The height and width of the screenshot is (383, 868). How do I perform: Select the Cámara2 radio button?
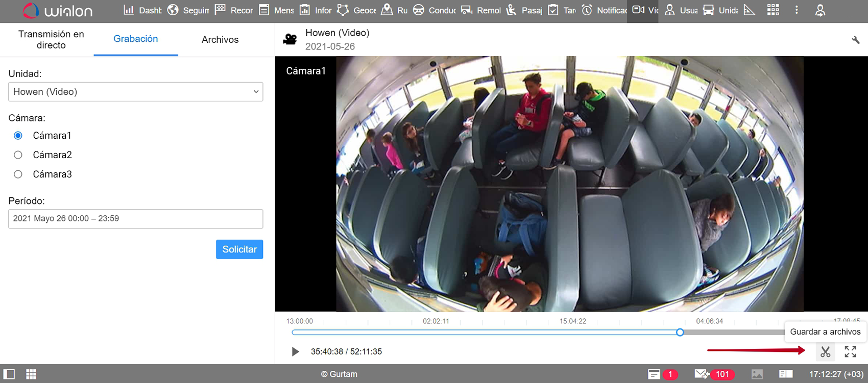[x=18, y=155]
